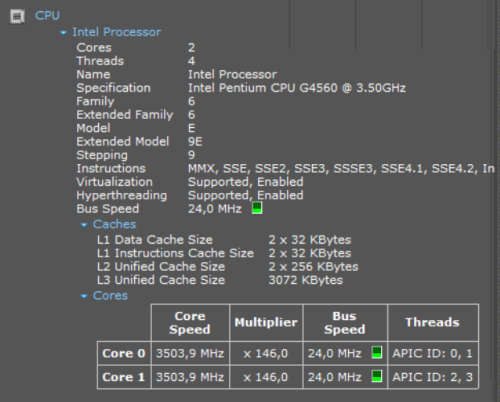Click the Instructions list MMX, SSE text

click(341, 168)
